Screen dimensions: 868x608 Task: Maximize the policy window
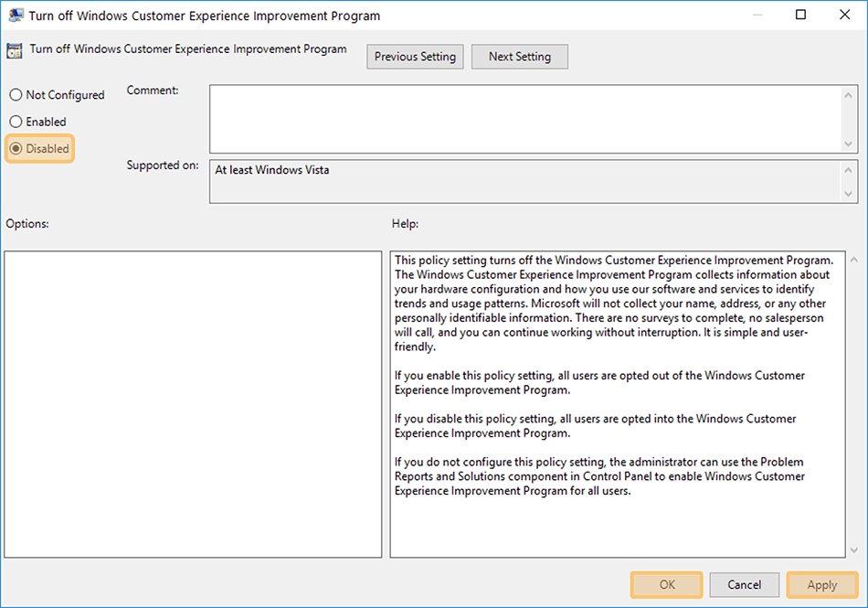pos(800,15)
